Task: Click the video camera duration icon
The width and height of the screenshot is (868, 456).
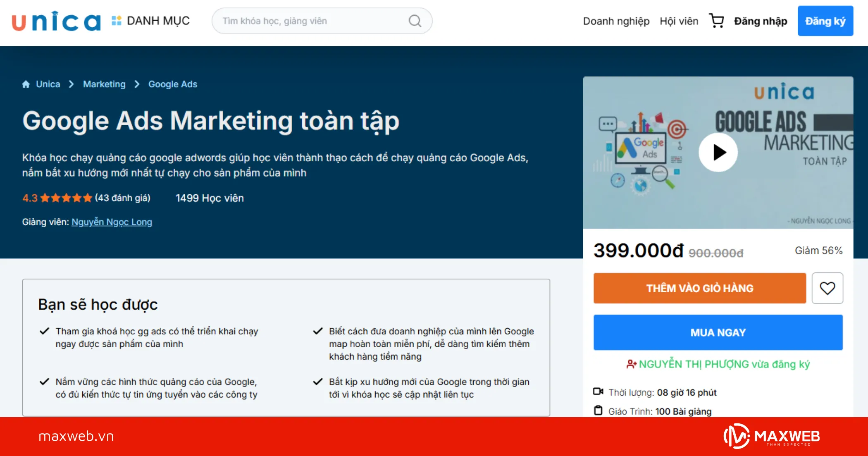Action: point(599,392)
